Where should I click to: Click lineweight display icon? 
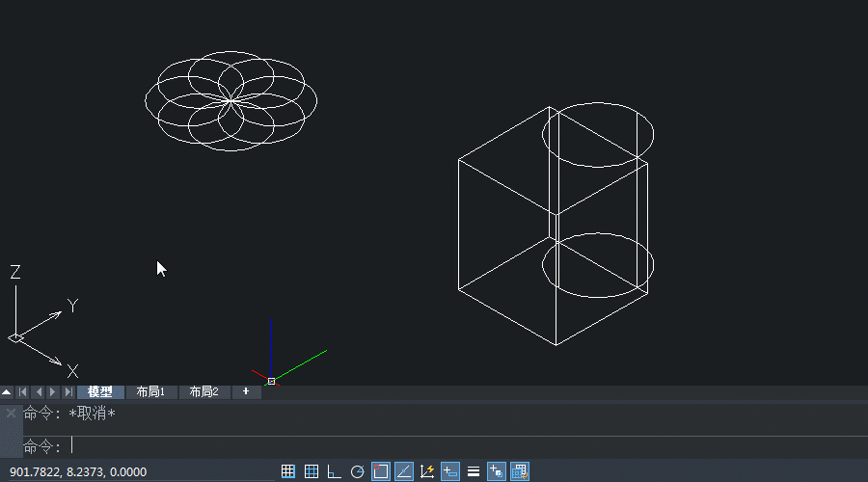click(x=473, y=471)
